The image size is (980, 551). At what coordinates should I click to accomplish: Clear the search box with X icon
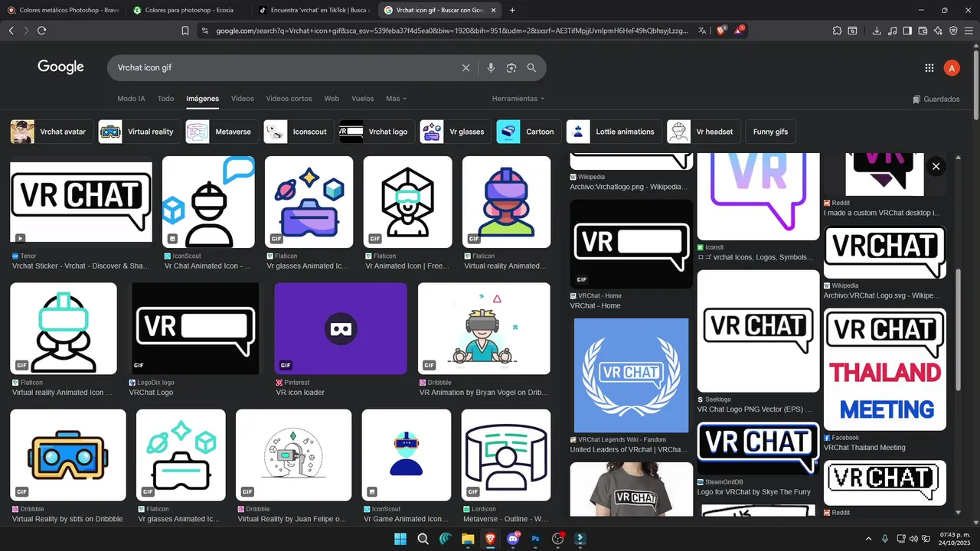point(465,68)
